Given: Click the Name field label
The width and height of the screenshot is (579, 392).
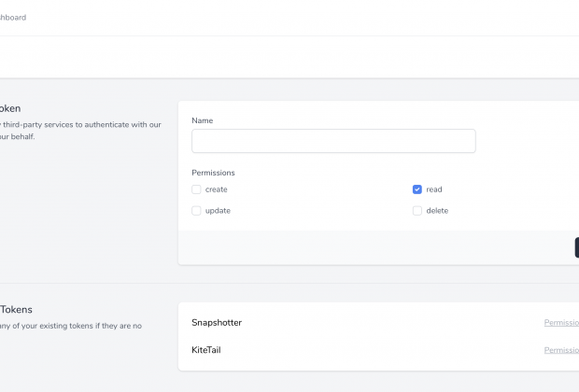Looking at the screenshot, I should (x=203, y=120).
